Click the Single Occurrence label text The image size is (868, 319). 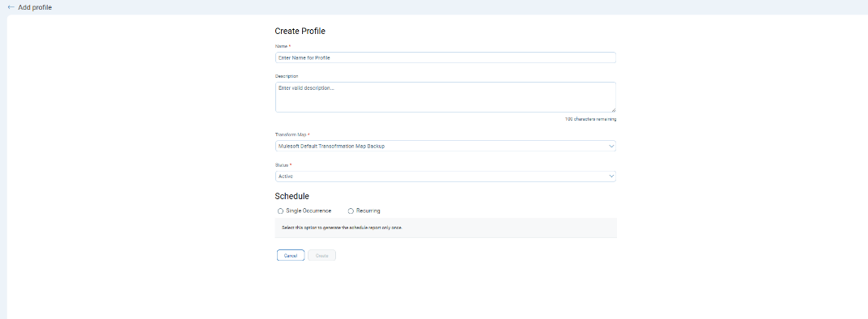(x=308, y=211)
